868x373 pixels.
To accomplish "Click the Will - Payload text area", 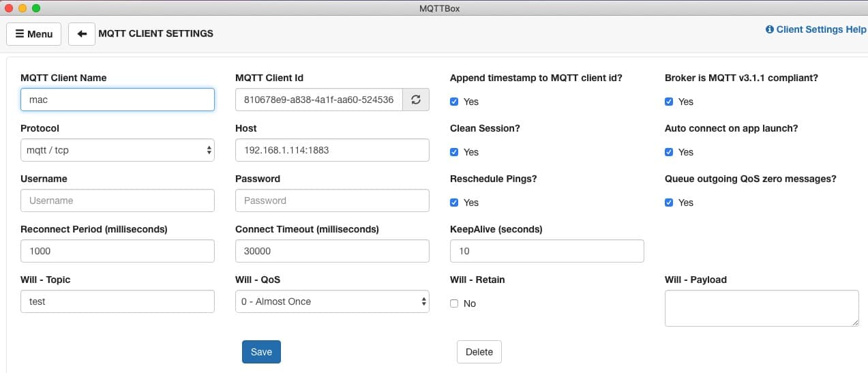I will coord(762,308).
